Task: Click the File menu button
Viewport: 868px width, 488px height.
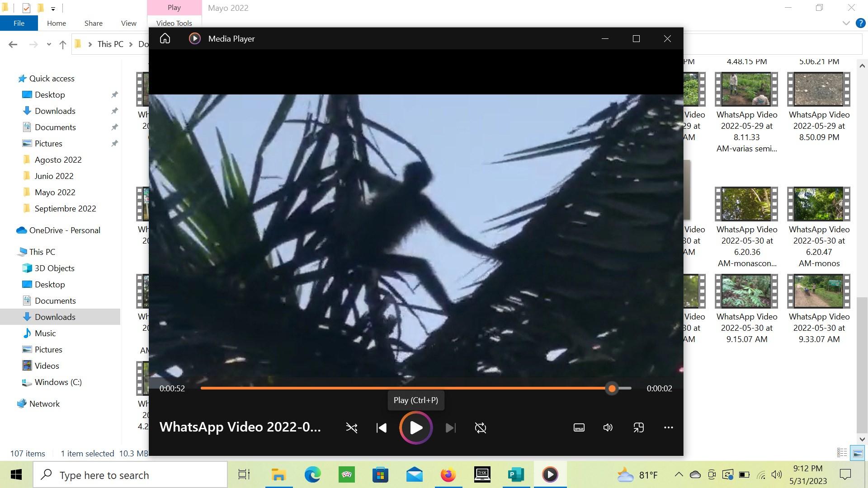Action: click(19, 23)
